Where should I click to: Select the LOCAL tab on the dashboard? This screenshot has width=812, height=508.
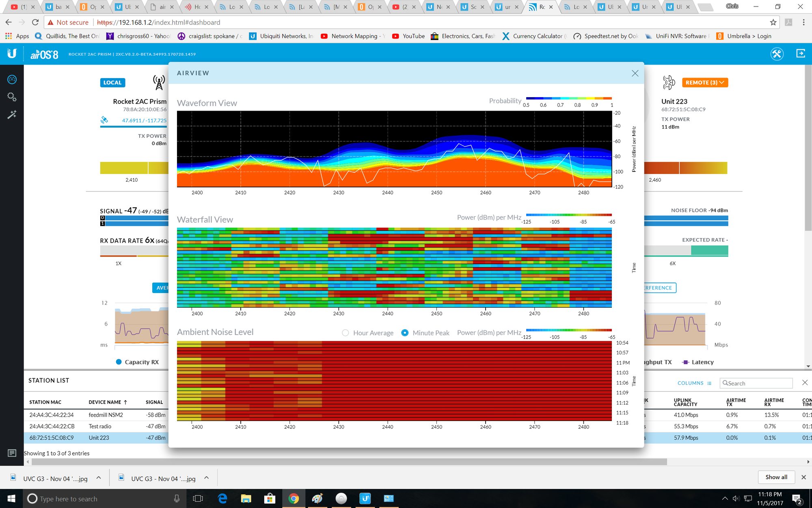[x=112, y=82]
